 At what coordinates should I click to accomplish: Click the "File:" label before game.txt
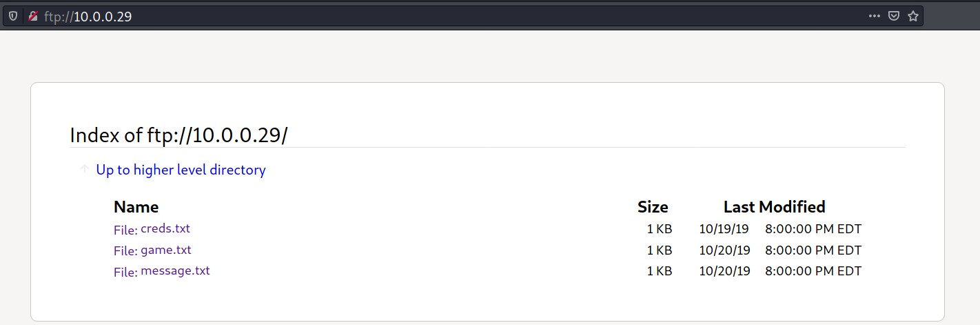coord(125,251)
